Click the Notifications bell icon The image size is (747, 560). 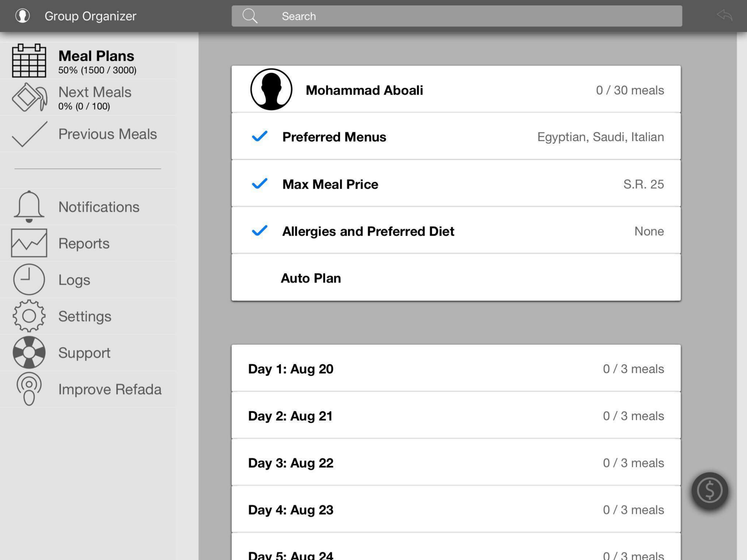coord(29,206)
